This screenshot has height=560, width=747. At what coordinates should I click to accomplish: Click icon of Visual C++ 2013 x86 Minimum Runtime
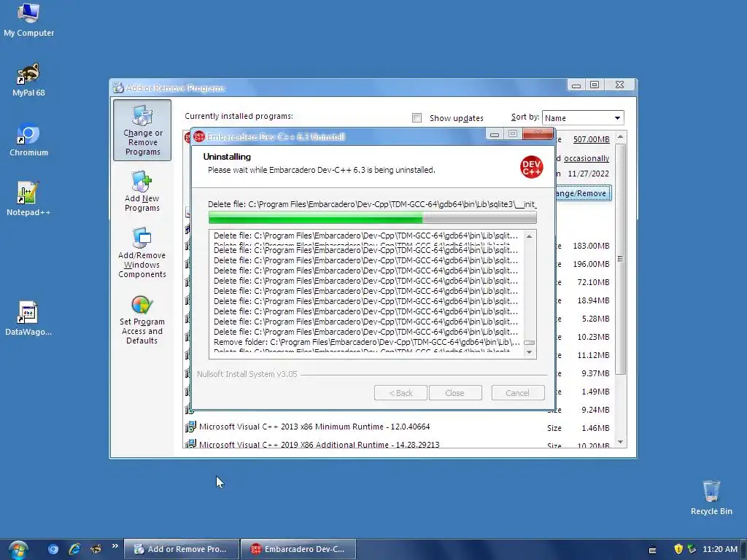coord(190,426)
